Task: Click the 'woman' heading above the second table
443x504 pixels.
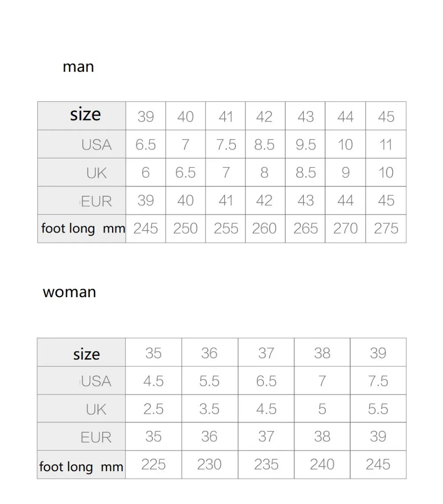Action: click(x=70, y=292)
